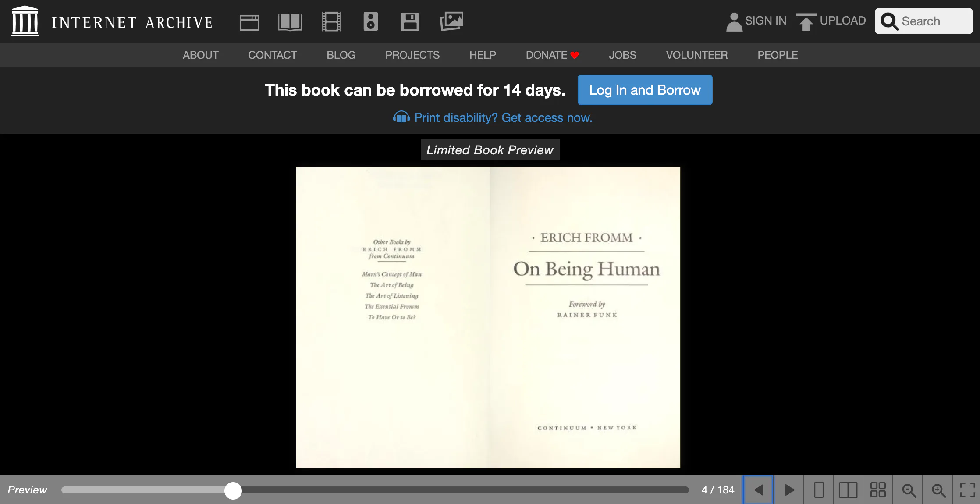The image size is (980, 504).
Task: Click the Log In and Borrow button
Action: click(x=645, y=90)
